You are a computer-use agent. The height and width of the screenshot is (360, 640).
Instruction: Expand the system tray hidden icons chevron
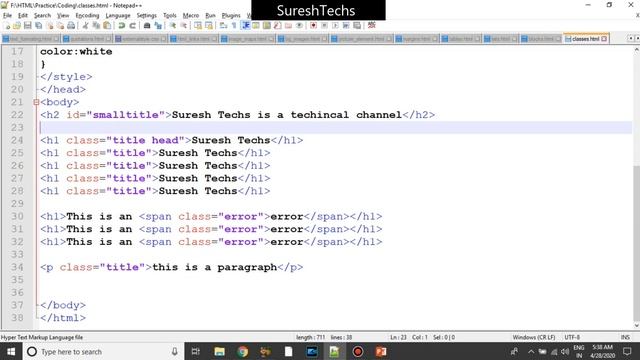click(531, 351)
